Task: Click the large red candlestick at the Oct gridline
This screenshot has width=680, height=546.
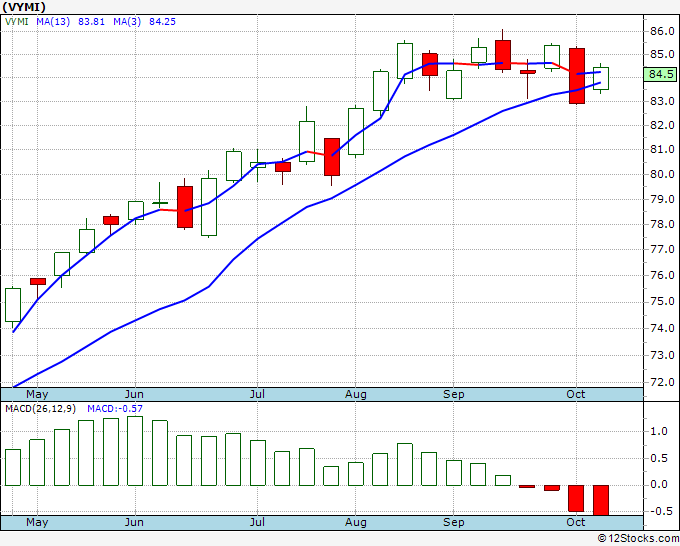Action: tap(577, 76)
